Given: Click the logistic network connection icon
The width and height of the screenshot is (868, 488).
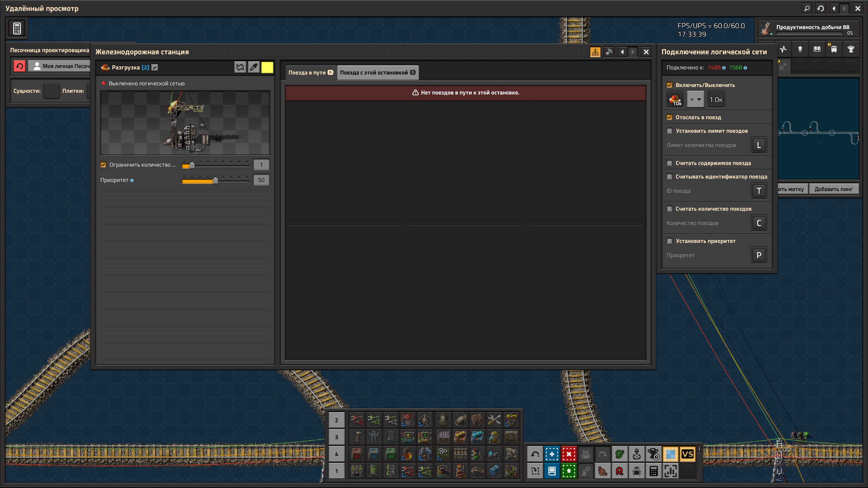Looking at the screenshot, I should click(609, 52).
